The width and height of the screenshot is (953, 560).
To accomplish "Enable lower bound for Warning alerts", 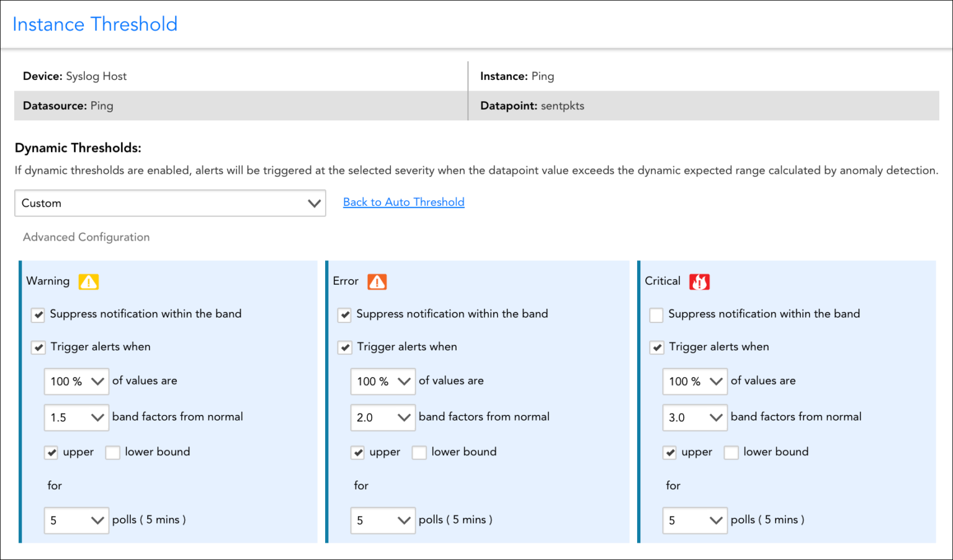I will coord(112,453).
